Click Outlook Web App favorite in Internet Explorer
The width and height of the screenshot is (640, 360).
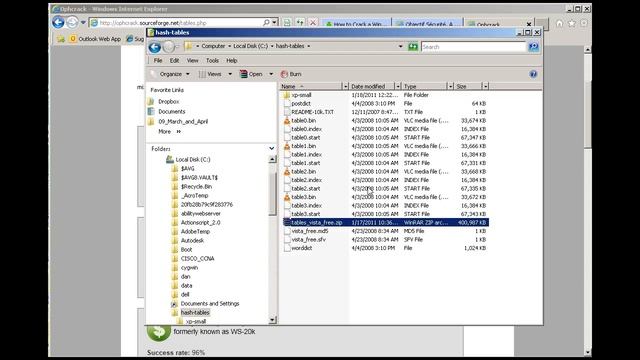[x=95, y=39]
